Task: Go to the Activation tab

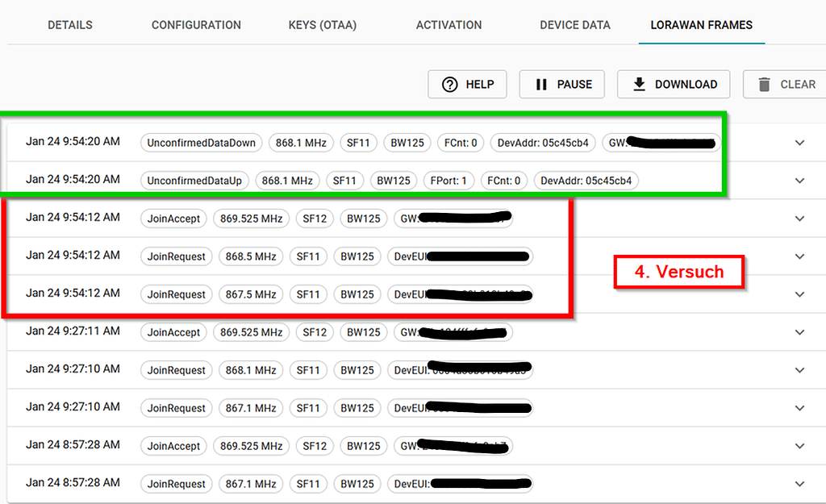Action: [448, 25]
